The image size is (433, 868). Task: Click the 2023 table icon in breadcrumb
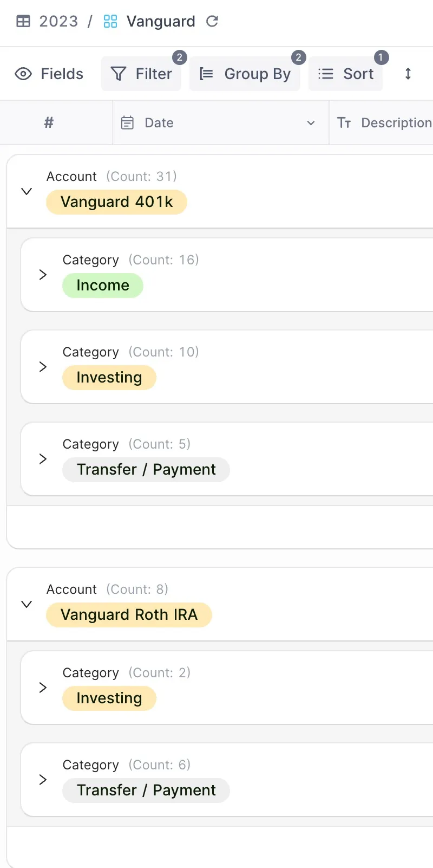pyautogui.click(x=23, y=21)
